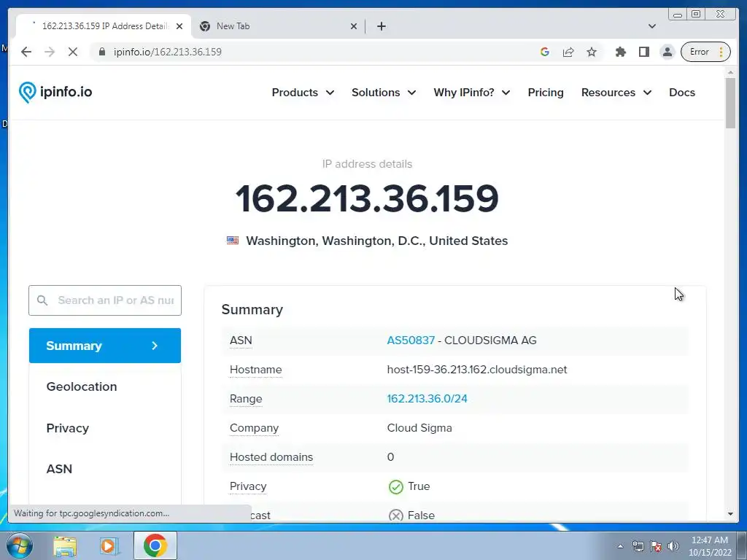Image resolution: width=747 pixels, height=560 pixels.
Task: Click the Company row label
Action: point(254,428)
